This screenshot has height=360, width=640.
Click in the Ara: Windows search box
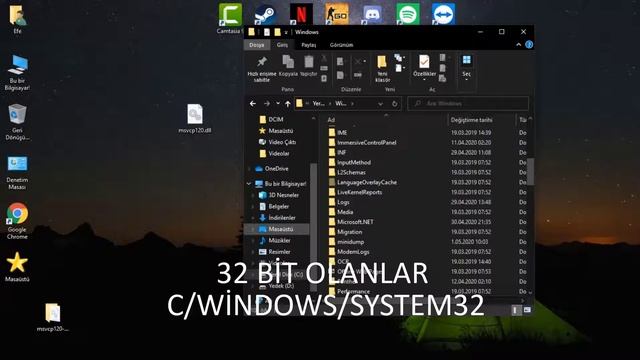coord(468,104)
